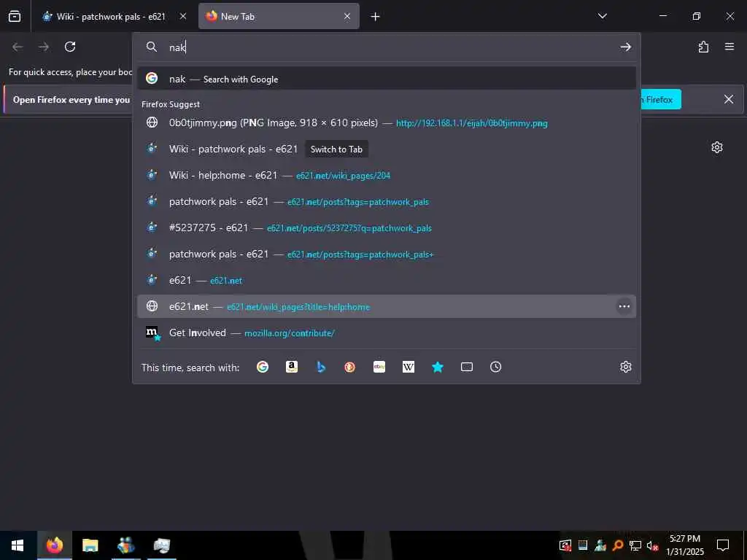Open Get Involved mozilla.org suggestion
Image resolution: width=747 pixels, height=560 pixels.
coord(387,332)
